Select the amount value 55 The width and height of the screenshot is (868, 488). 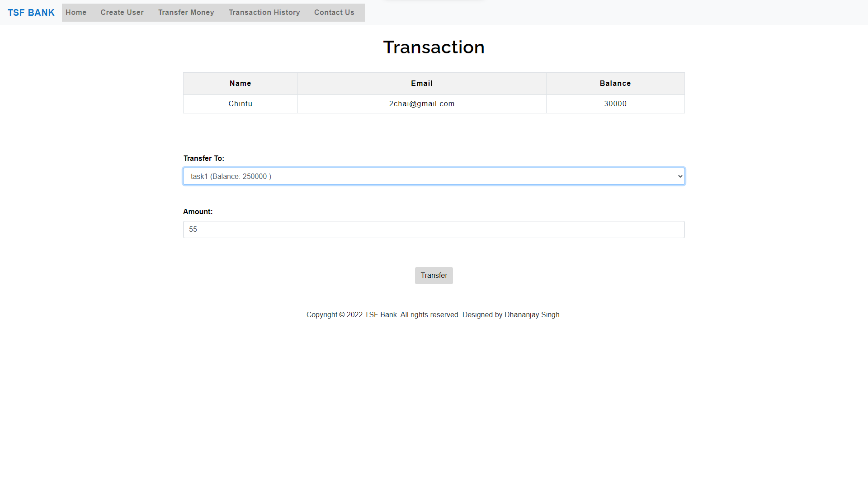193,230
